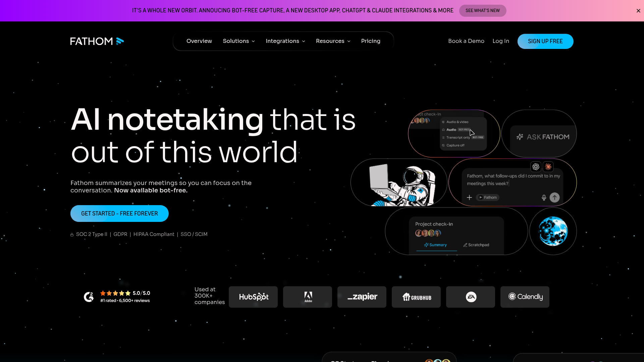Click the Calendly logo tile

(x=525, y=297)
